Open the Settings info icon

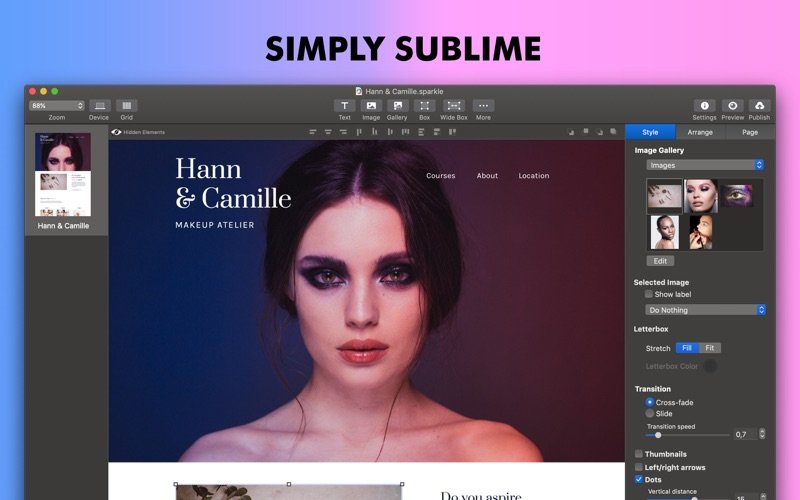tap(704, 105)
